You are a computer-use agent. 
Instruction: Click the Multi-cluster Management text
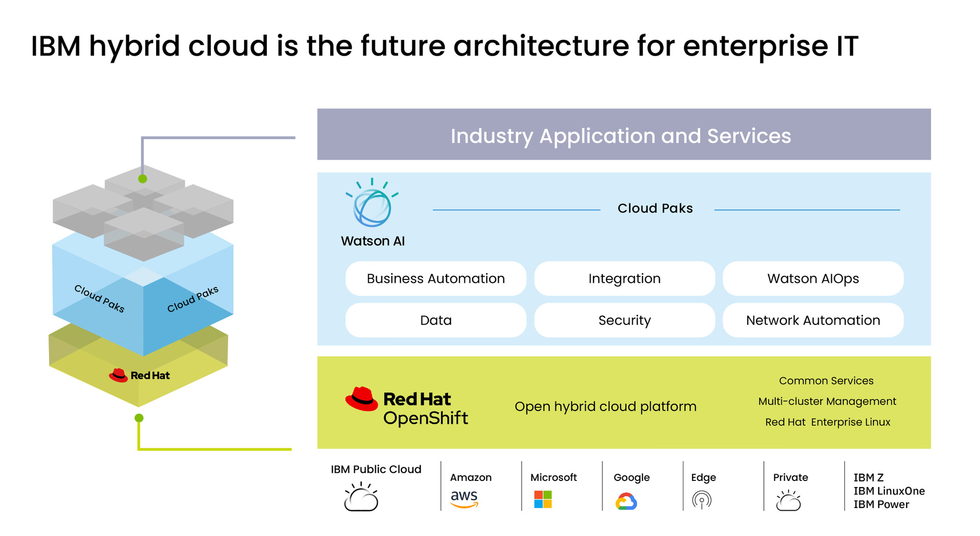pos(827,401)
